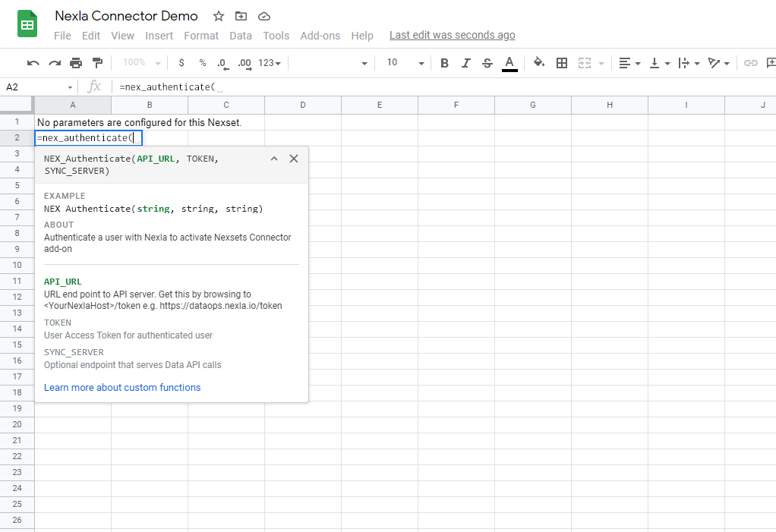776x532 pixels.
Task: Open the fill color picker
Action: [539, 63]
